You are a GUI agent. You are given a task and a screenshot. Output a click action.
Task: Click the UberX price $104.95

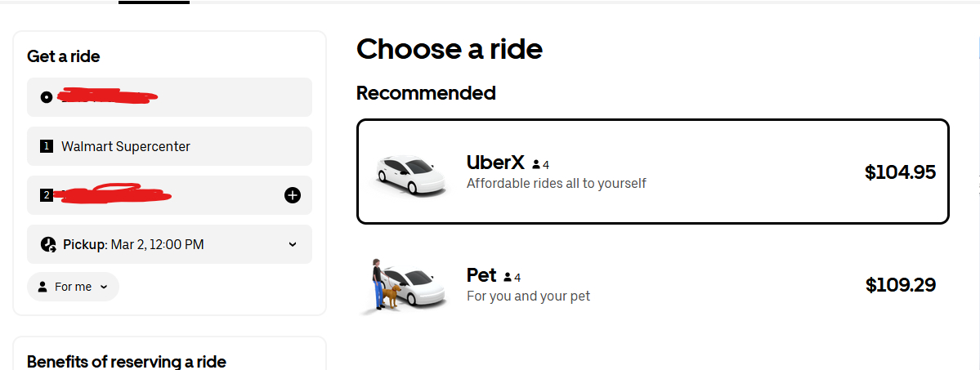point(900,172)
